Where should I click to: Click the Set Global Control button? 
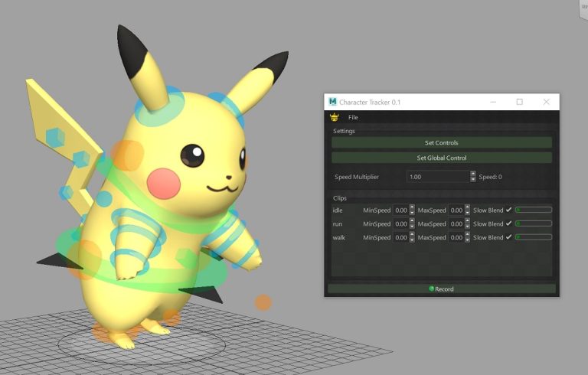pyautogui.click(x=441, y=158)
